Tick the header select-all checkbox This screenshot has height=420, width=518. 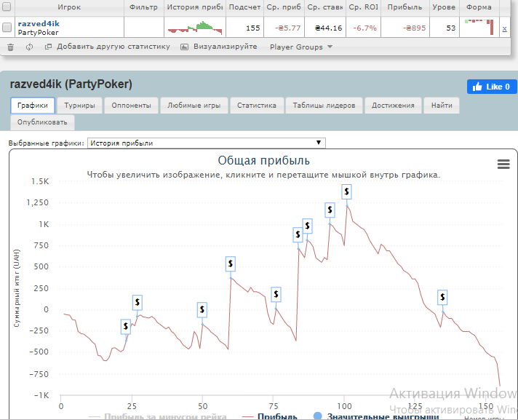click(x=7, y=7)
